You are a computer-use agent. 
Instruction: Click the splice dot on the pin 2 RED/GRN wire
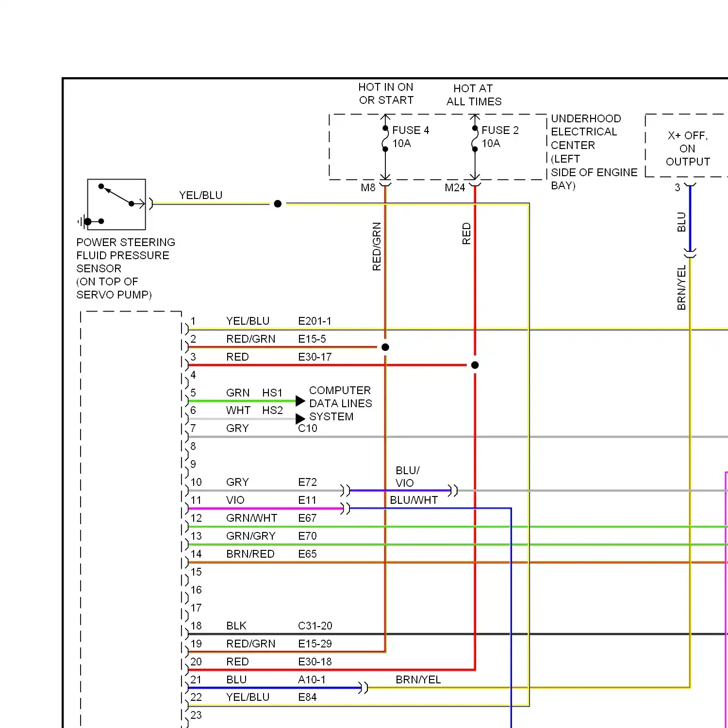click(x=385, y=347)
